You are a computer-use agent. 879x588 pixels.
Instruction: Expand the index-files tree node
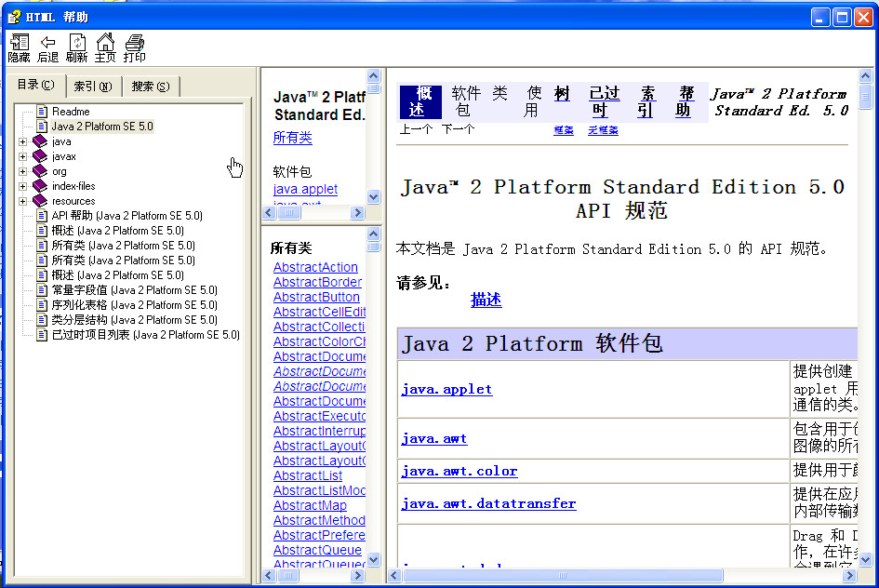(23, 186)
